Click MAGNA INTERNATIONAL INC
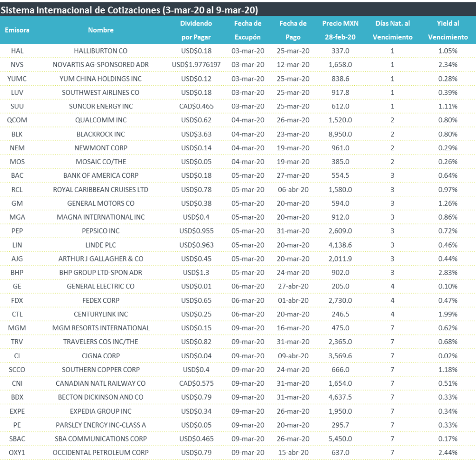The height and width of the screenshot is (462, 476). pos(101,217)
